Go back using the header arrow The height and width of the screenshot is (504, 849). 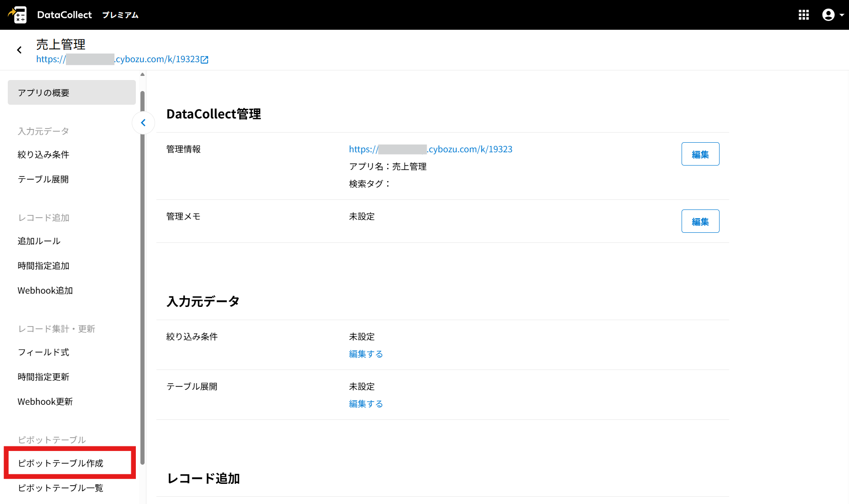click(19, 50)
